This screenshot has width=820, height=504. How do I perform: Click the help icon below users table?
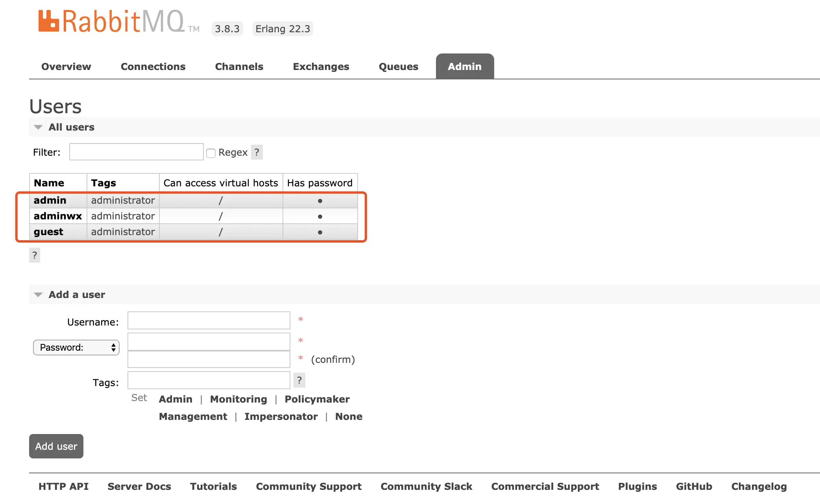click(35, 255)
